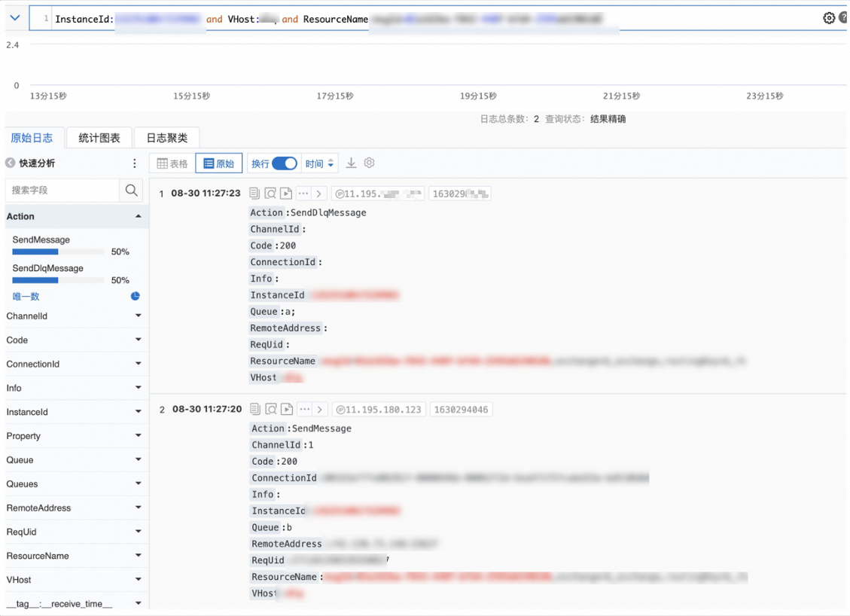
Task: Click Action:SendDlqMessage in log 1
Action: pos(308,212)
